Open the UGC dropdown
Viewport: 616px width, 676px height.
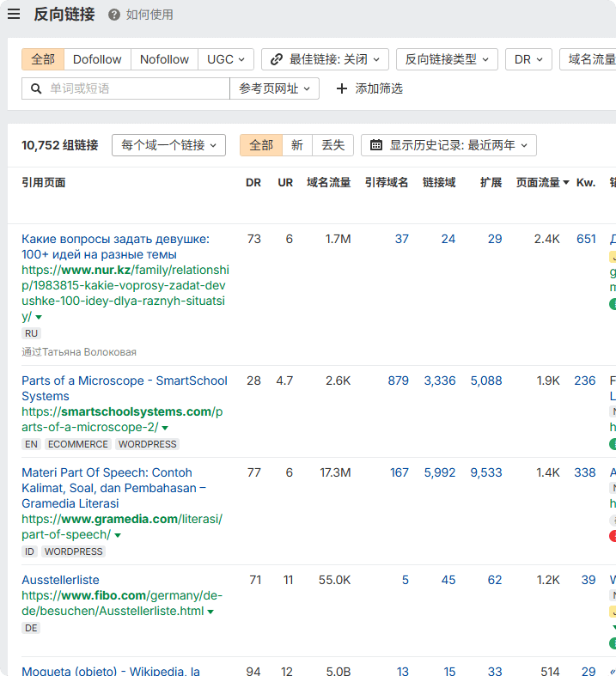point(226,59)
